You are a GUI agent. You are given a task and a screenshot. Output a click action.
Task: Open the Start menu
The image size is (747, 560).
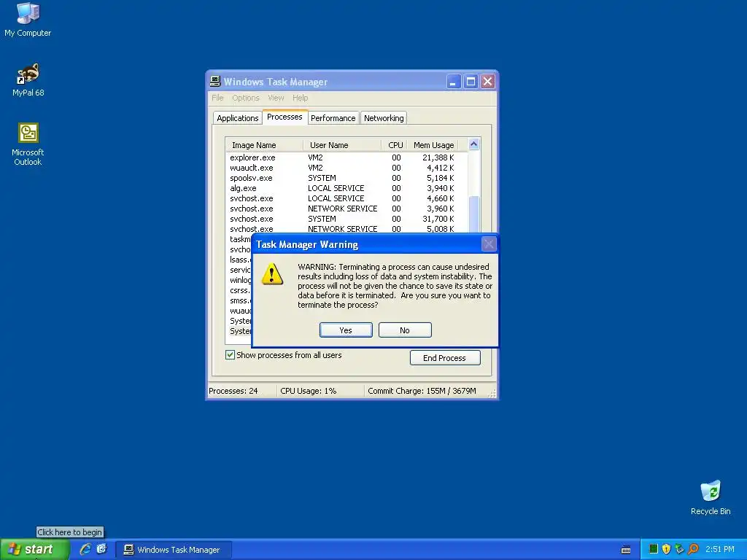tap(35, 550)
